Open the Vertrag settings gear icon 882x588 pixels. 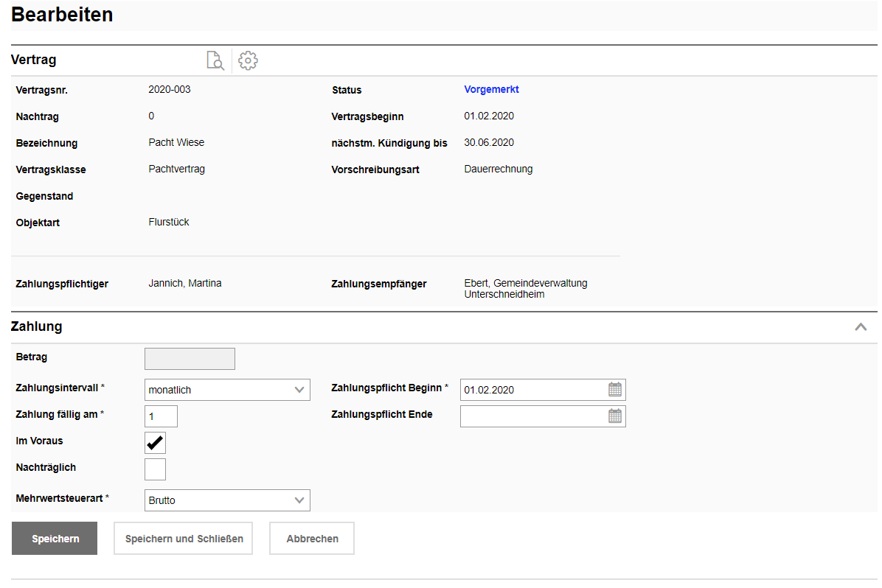coord(248,60)
